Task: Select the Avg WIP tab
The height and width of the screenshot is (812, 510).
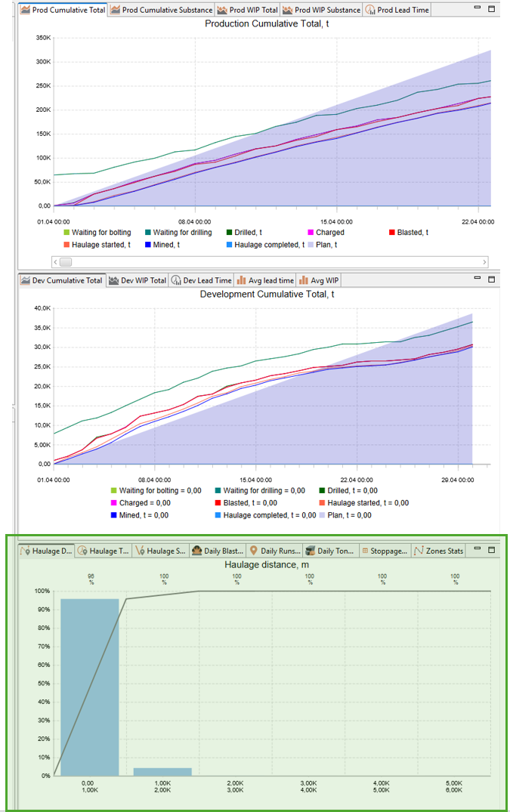Action: click(x=319, y=280)
